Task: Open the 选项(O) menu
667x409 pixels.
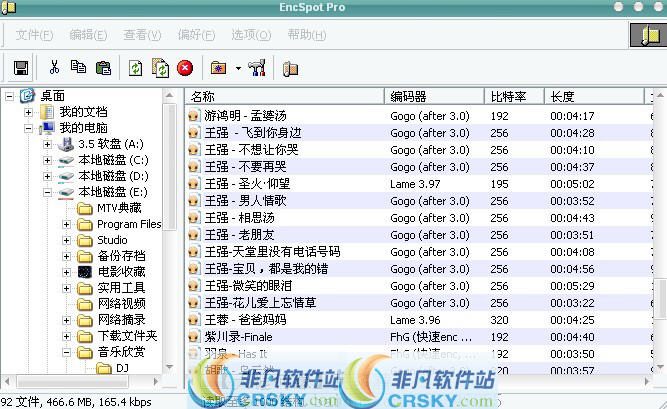Action: (251, 34)
